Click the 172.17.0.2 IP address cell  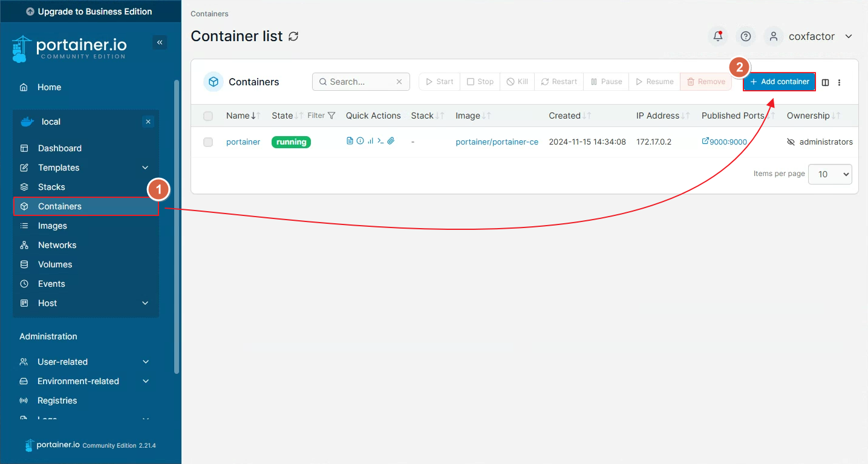pyautogui.click(x=654, y=142)
